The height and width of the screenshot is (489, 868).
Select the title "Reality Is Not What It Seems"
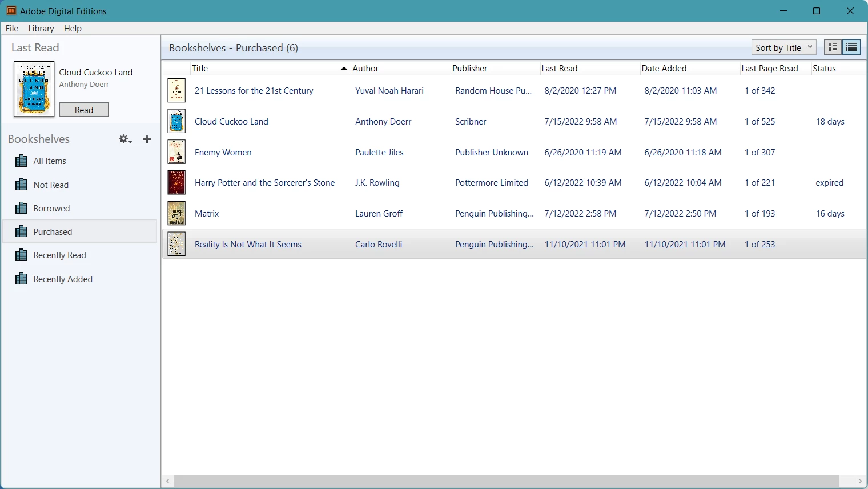point(248,244)
